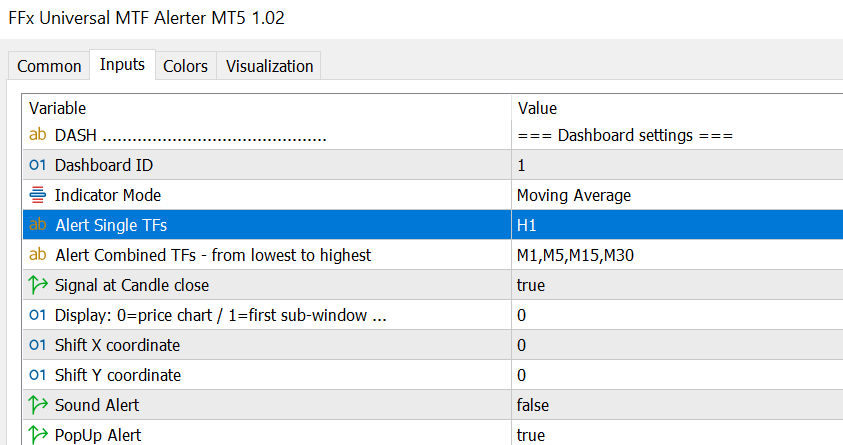Click the string icon beside DASH row
Screen dimensions: 843x445
pos(38,135)
